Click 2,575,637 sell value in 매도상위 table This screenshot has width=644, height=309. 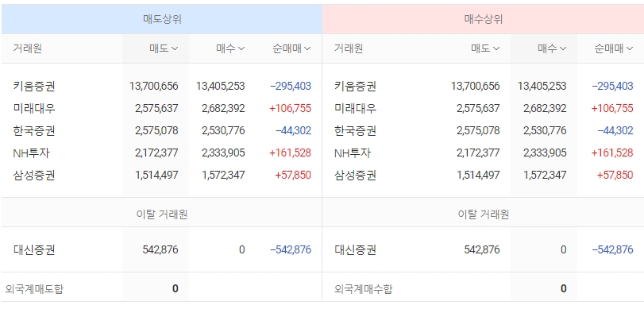(156, 109)
